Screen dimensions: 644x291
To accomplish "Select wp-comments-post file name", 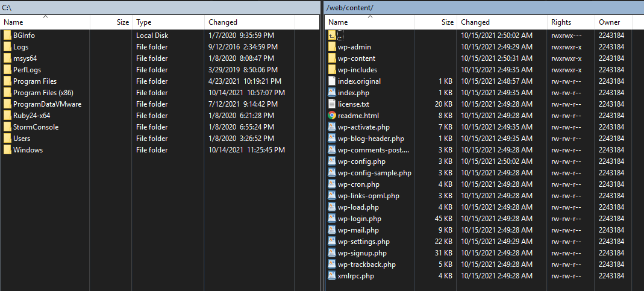I will point(374,150).
